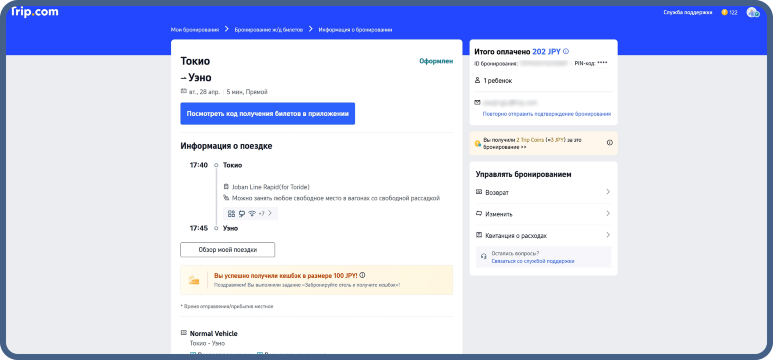Click the coin icon on Trip Coins banner
This screenshot has height=360, width=773.
477,144
